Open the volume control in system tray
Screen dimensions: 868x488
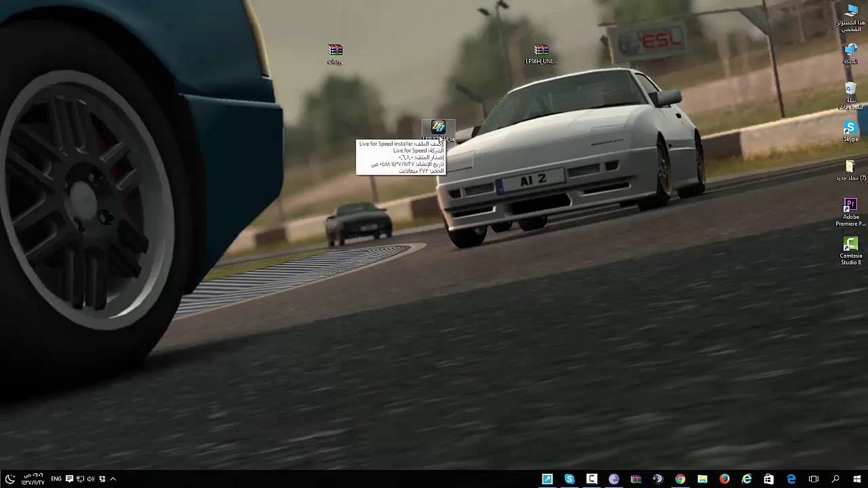click(x=91, y=479)
